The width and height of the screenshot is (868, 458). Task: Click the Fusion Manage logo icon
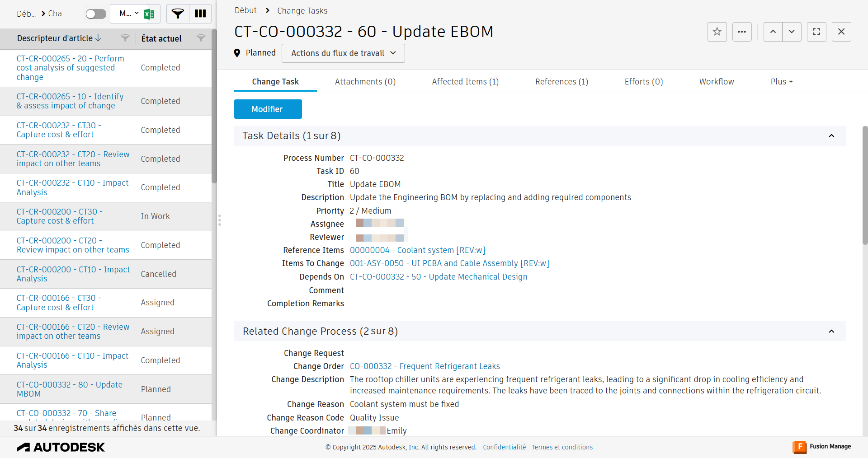pos(800,447)
